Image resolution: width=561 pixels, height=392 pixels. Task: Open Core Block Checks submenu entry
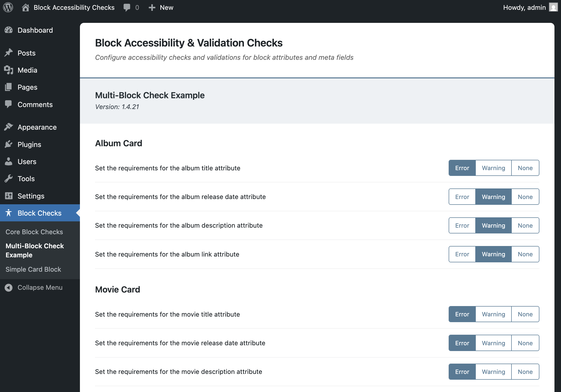click(34, 232)
